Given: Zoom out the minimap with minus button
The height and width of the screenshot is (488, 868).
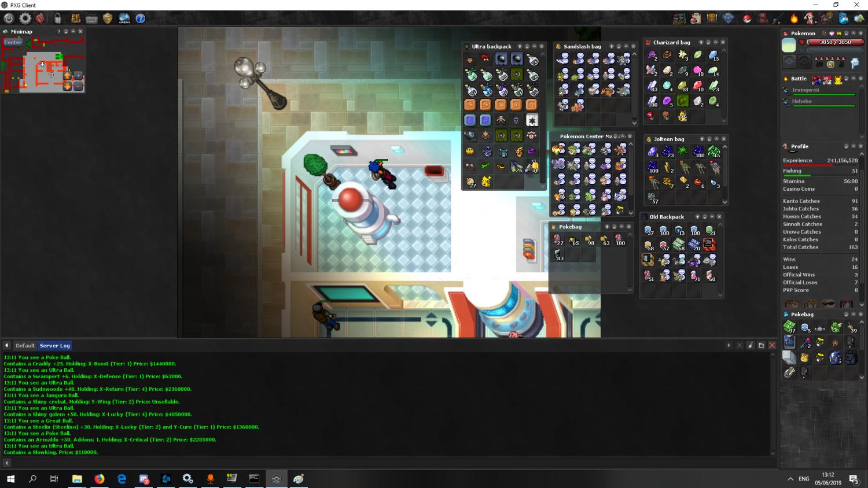Looking at the screenshot, I should pyautogui.click(x=78, y=87).
